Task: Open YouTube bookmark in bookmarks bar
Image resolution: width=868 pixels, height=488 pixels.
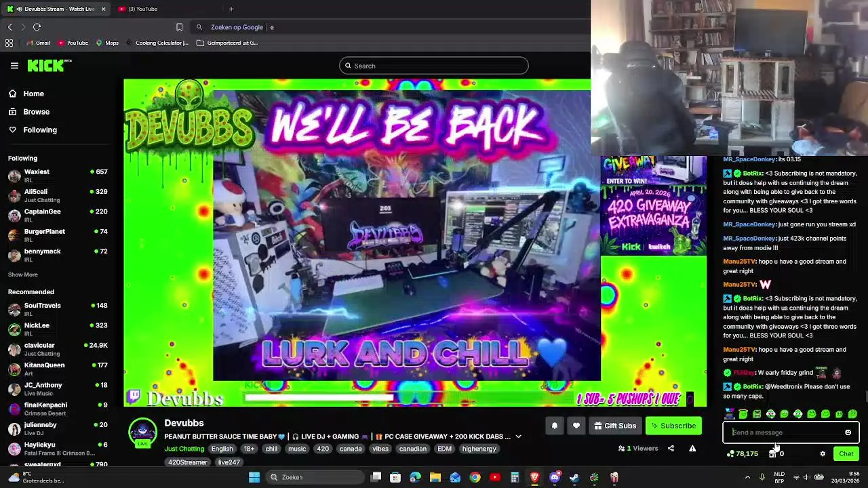Action: tap(73, 43)
